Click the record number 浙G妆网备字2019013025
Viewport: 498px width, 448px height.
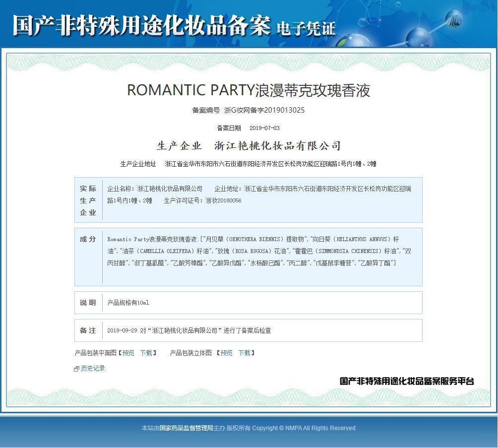tap(264, 110)
